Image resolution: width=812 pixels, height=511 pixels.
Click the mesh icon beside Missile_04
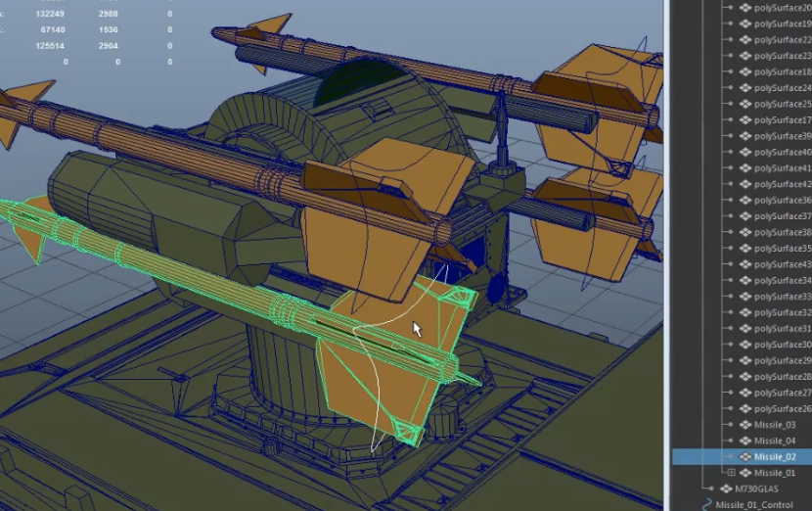pyautogui.click(x=745, y=441)
